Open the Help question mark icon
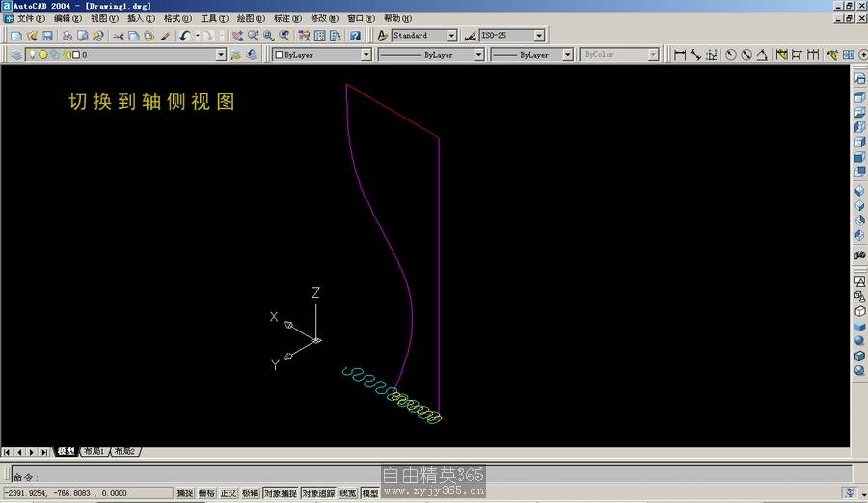The width and height of the screenshot is (868, 503). (355, 36)
